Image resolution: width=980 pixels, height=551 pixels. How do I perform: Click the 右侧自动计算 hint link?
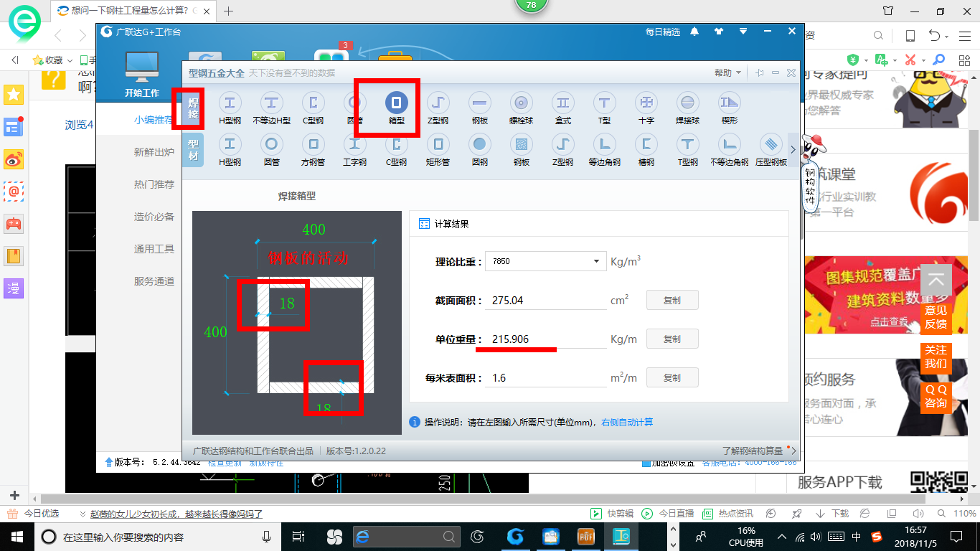click(627, 422)
